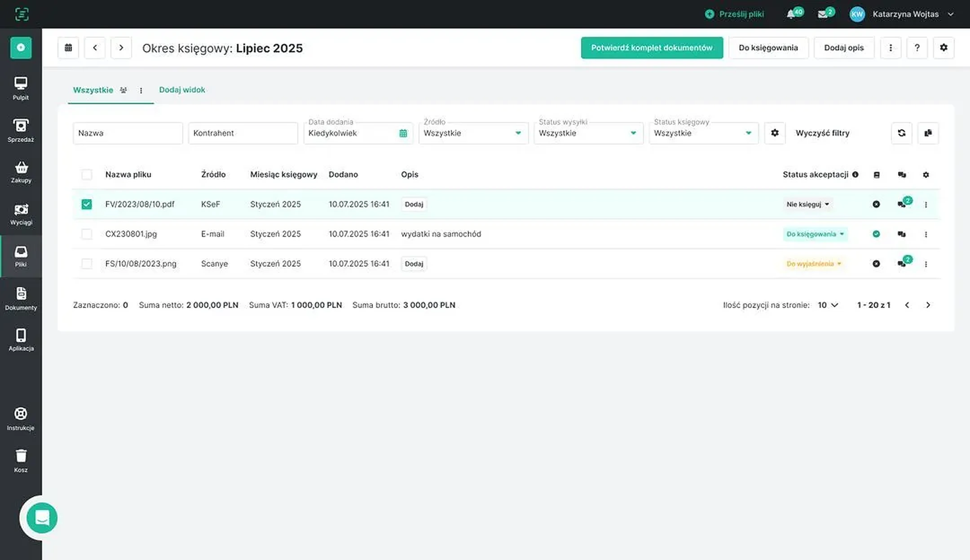Go to previous accounting period
970x560 pixels.
coord(95,48)
